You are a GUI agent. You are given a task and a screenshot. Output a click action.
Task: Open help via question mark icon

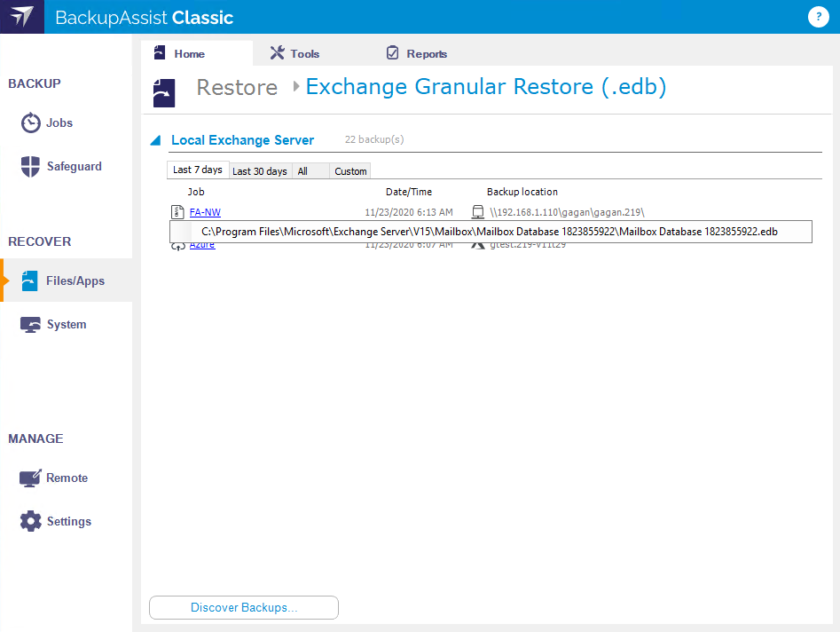point(818,17)
